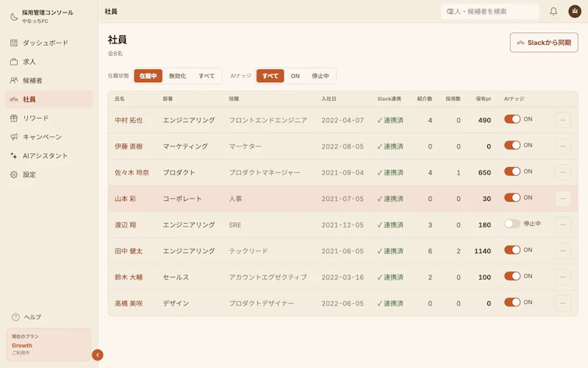Click the gear icon for 設定
This screenshot has height=368, width=588.
coord(14,174)
